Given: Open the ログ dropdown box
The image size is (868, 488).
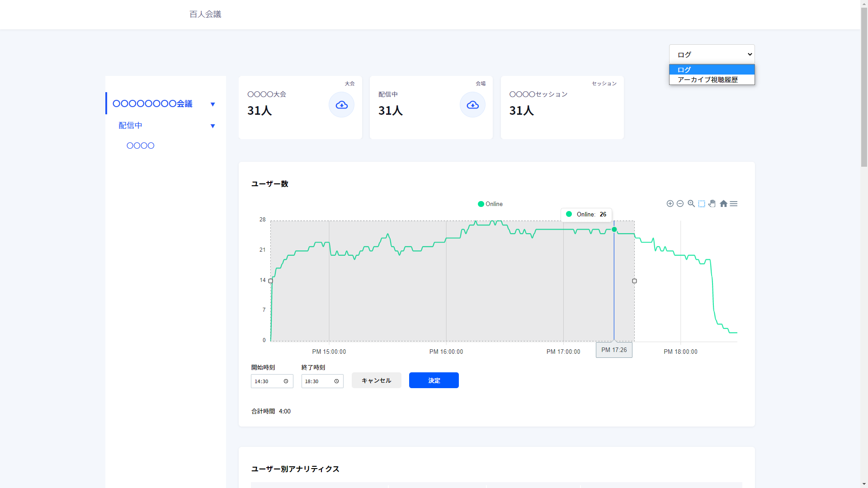Looking at the screenshot, I should (712, 54).
